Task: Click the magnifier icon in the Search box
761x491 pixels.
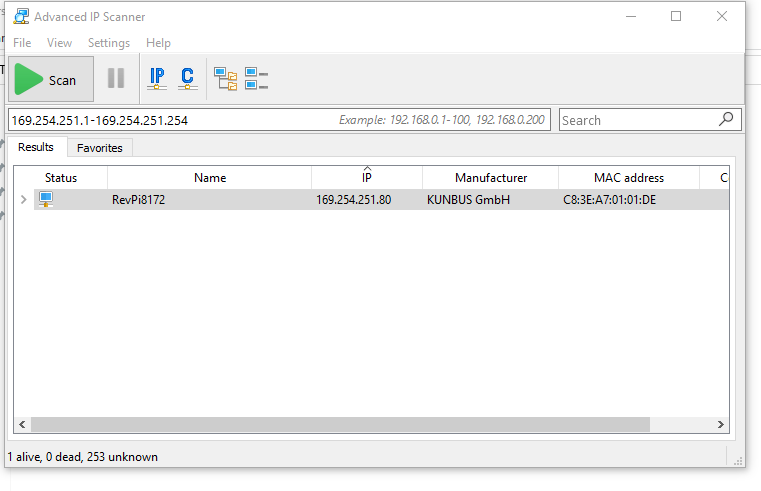Action: coord(726,119)
